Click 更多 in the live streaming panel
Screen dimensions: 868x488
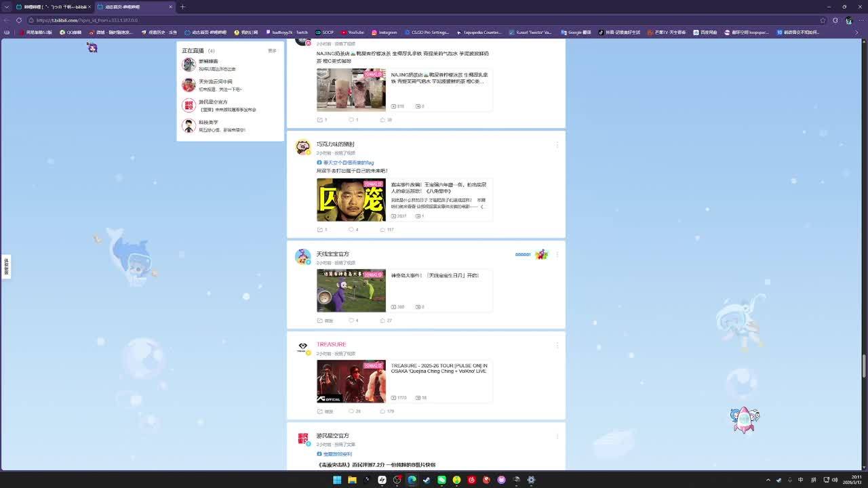[x=272, y=51]
